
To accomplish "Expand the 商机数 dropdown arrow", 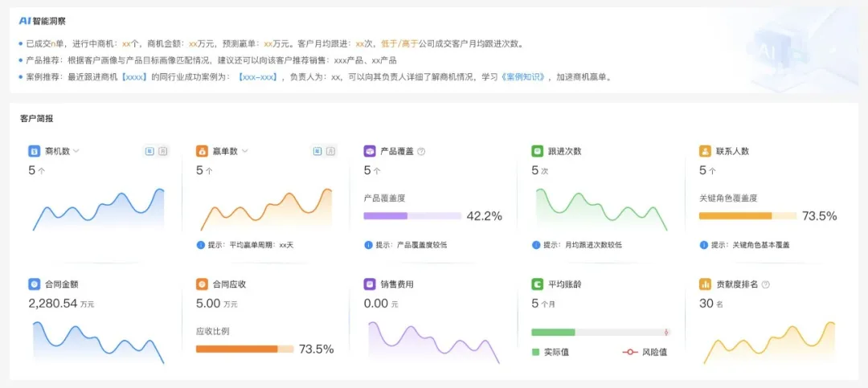I will [x=76, y=151].
